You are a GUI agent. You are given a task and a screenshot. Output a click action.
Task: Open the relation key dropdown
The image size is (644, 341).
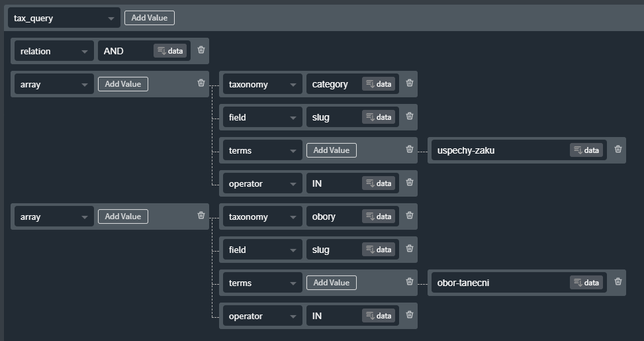click(x=54, y=51)
